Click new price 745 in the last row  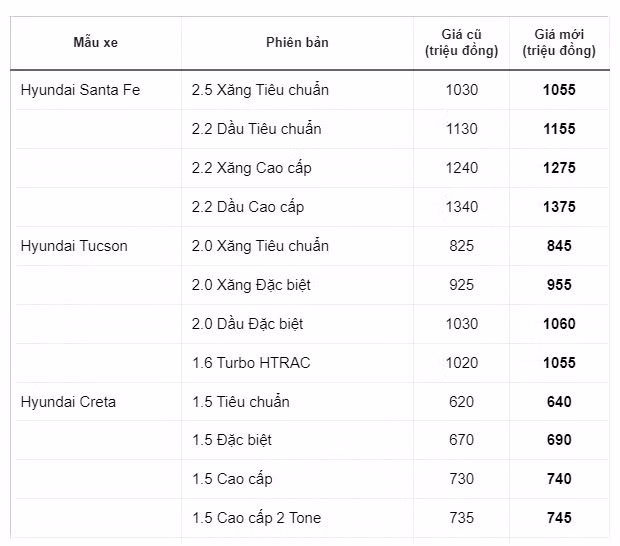tap(559, 518)
